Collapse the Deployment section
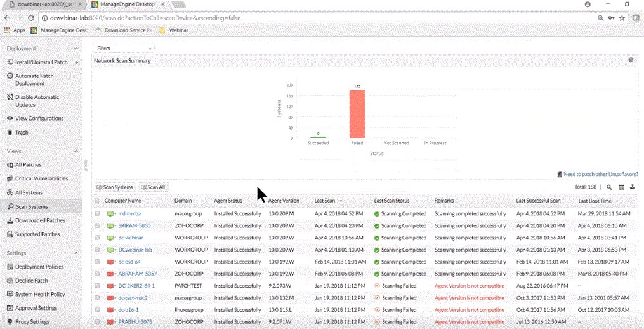 76,48
